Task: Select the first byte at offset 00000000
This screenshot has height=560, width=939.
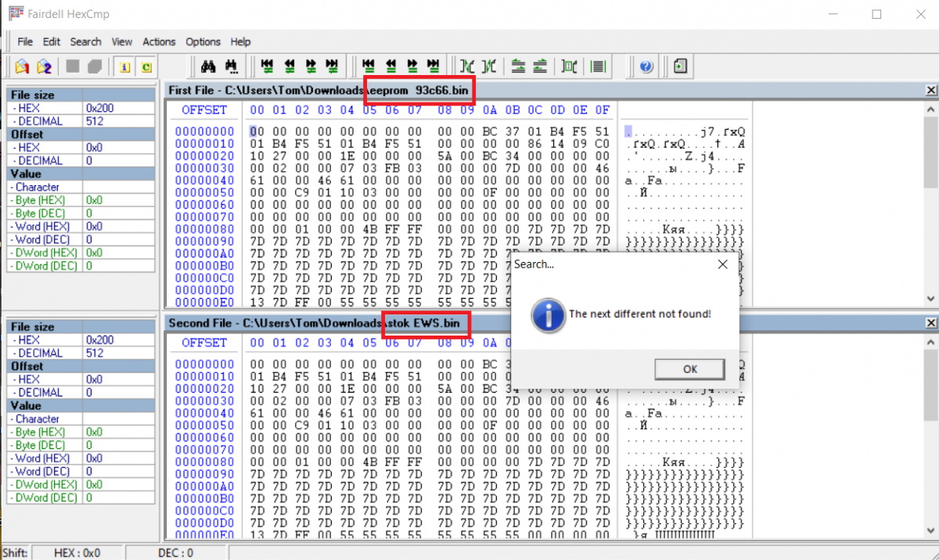Action: 254,131
